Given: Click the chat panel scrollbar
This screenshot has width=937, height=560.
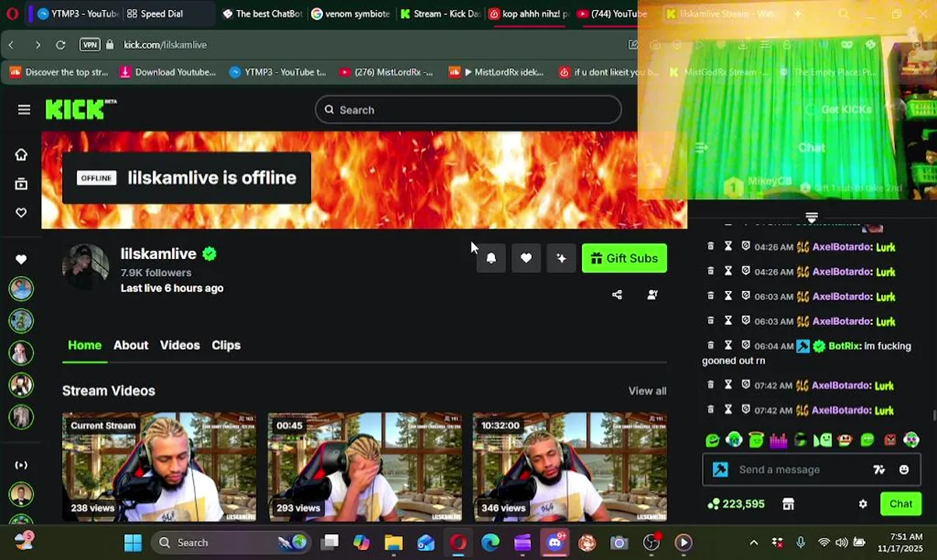Looking at the screenshot, I should (933, 416).
